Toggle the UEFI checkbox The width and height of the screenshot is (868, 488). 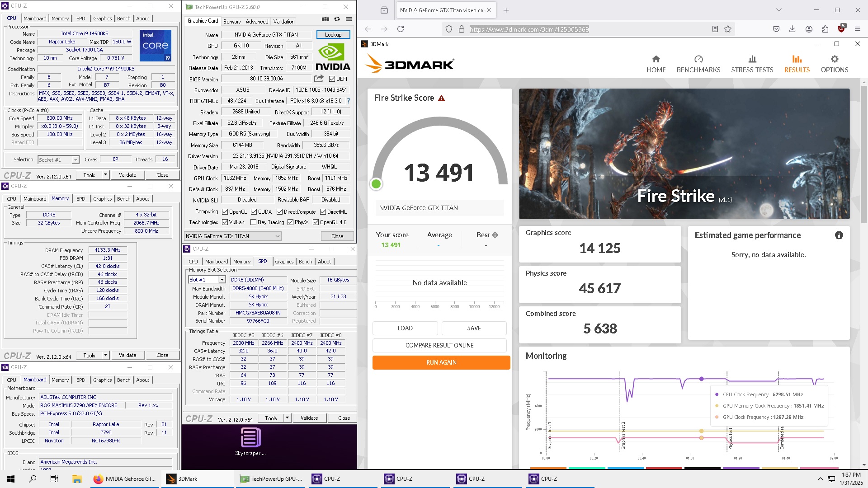(x=332, y=79)
